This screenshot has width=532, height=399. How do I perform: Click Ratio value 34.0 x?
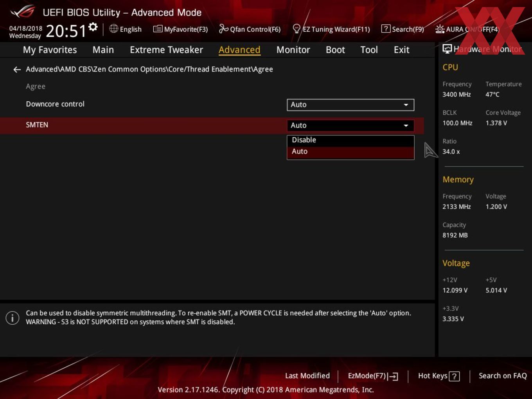[x=451, y=151]
